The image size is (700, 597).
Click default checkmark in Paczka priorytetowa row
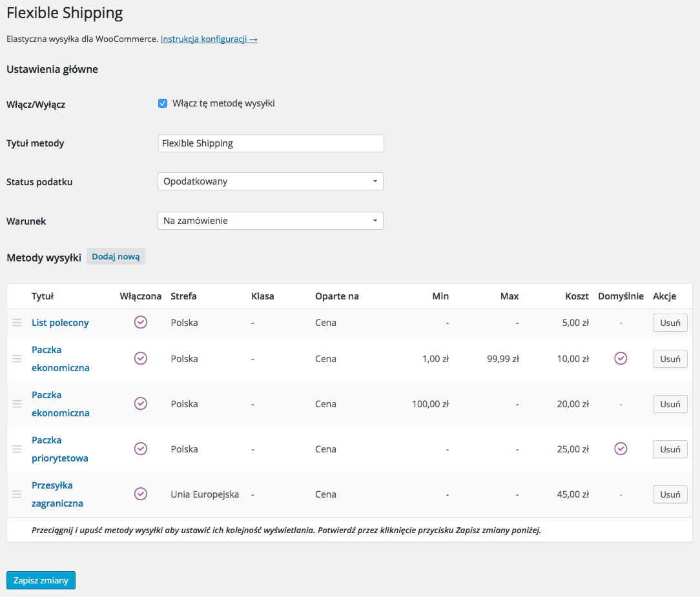pos(621,449)
